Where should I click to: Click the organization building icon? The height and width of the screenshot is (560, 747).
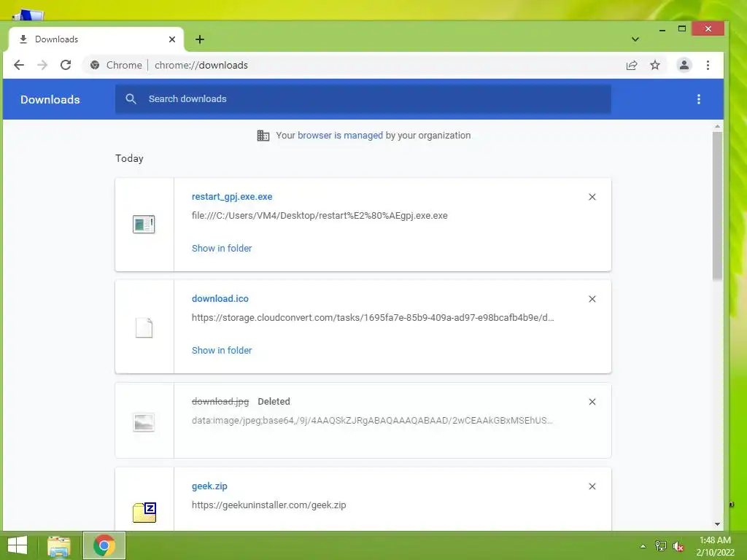pyautogui.click(x=263, y=136)
